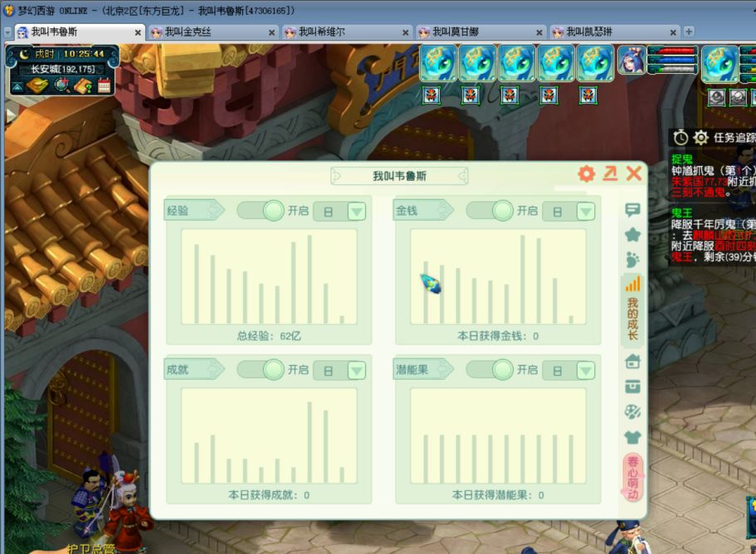Screen dimensions: 756x554
Task: Open the 经验 period dropdown showing 日
Action: tap(340, 211)
